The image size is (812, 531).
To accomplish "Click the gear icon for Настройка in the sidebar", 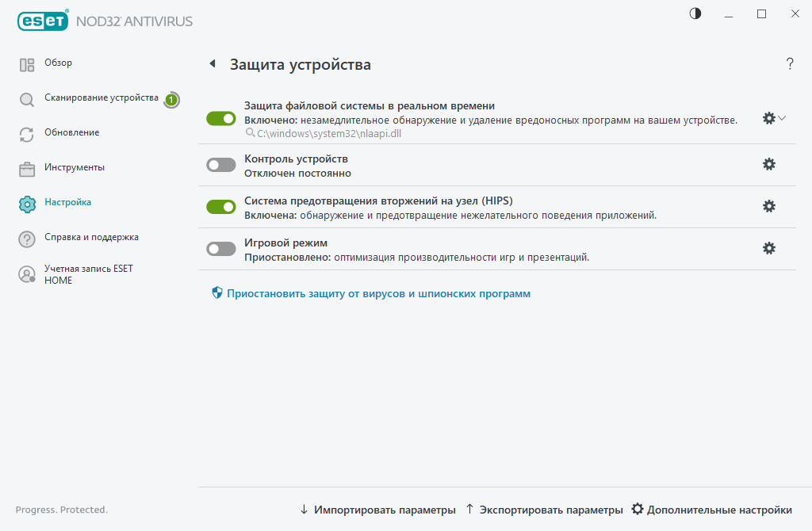I will coord(27,204).
